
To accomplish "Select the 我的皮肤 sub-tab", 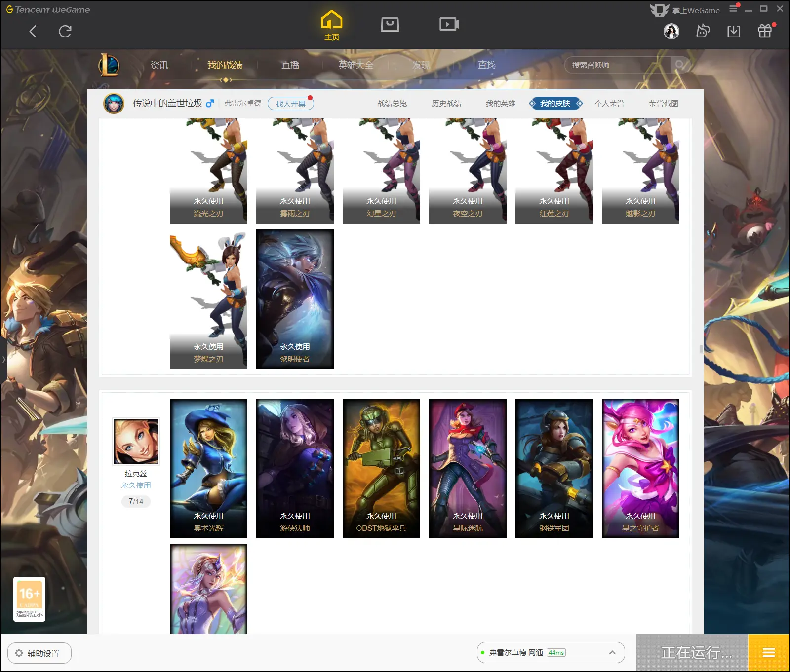I will [x=555, y=104].
